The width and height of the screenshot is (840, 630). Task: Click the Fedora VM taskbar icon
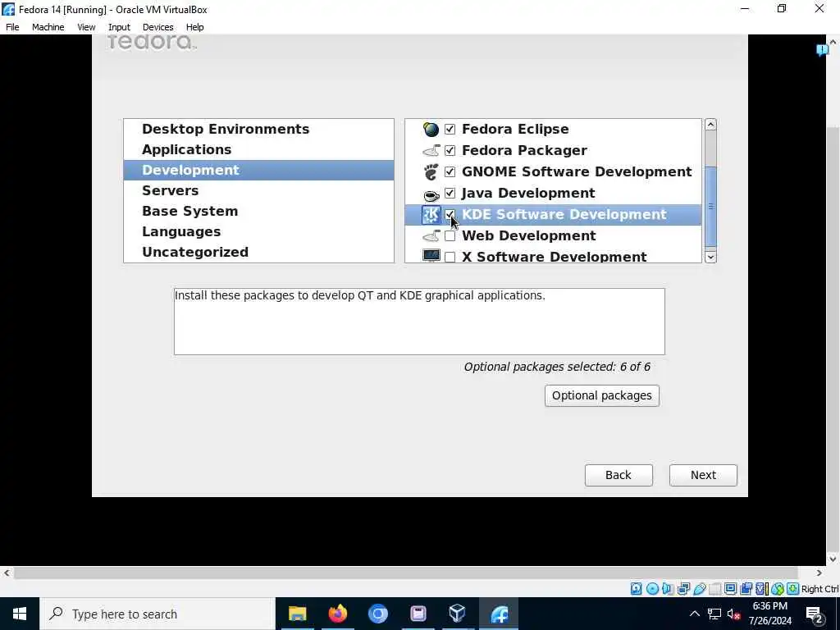pos(499,614)
